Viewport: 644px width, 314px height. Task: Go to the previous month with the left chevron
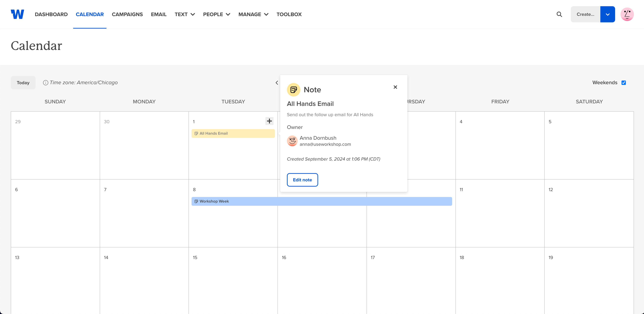[277, 83]
